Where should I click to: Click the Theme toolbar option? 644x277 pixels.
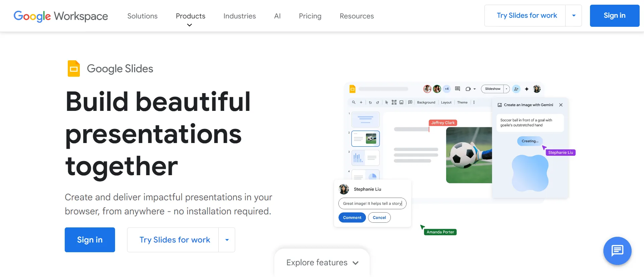(462, 102)
